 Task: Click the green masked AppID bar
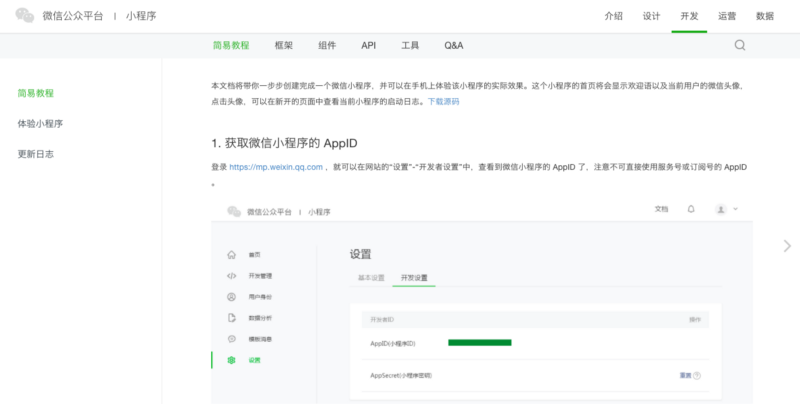[x=480, y=343]
